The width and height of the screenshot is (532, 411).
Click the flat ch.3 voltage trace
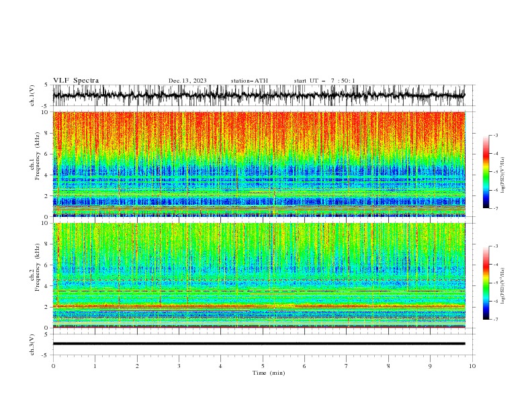[x=259, y=344]
